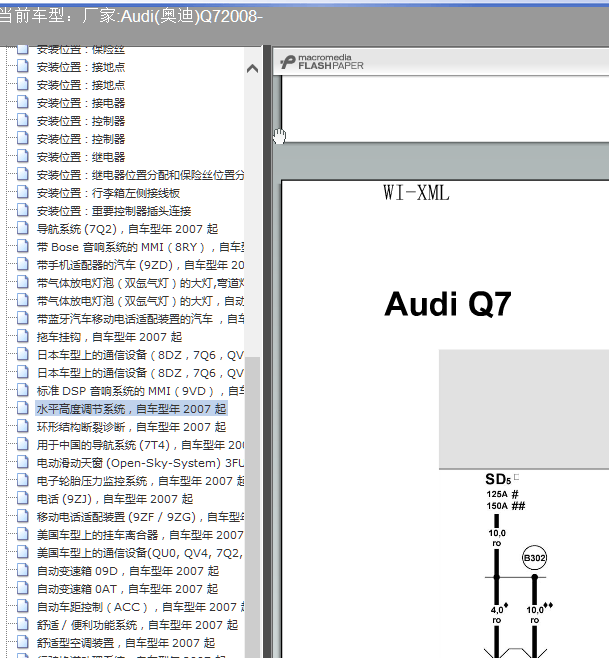Select 移动电话适配装置 (9ZF / 9ZG) entry

click(140, 517)
